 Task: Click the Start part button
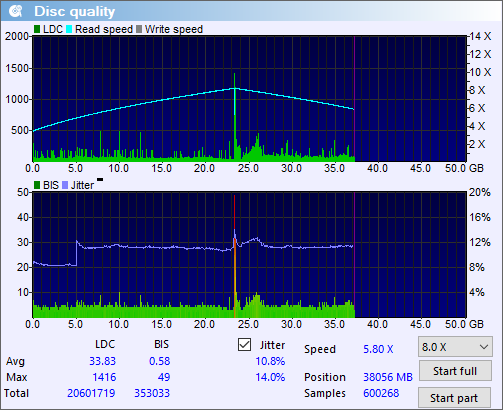point(454,398)
